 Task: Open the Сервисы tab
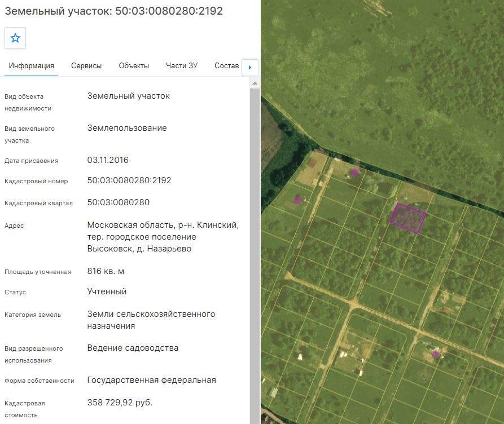[x=86, y=66]
